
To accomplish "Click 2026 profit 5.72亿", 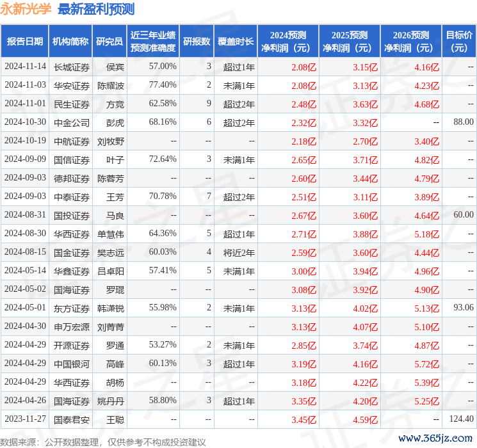I will coord(427,364).
